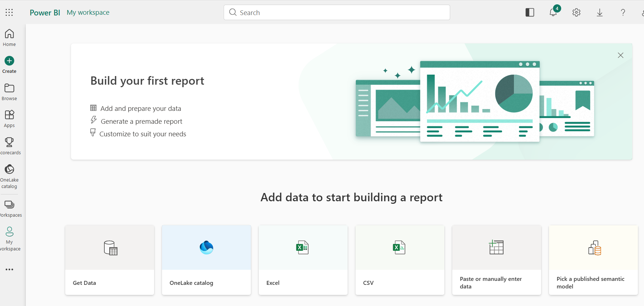Viewport: 644px width, 306px height.
Task: Click the 'Build your first report' heading
Action: click(147, 81)
